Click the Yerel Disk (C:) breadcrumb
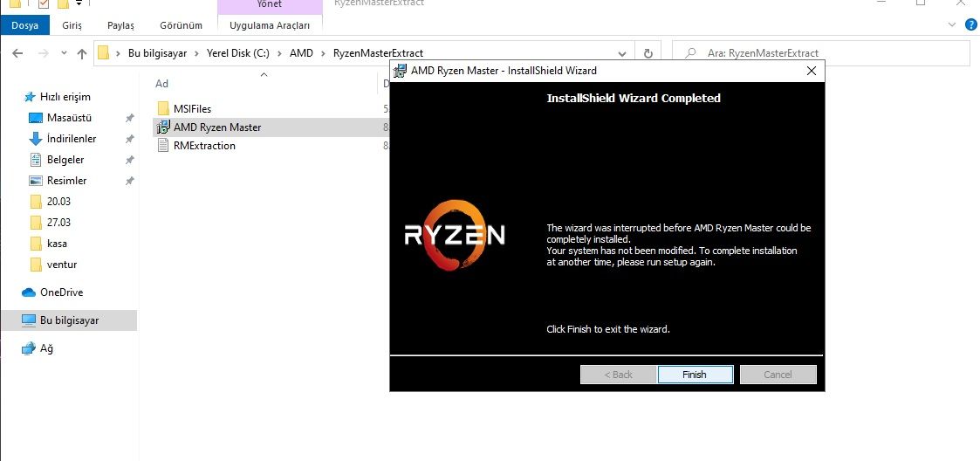 click(238, 53)
